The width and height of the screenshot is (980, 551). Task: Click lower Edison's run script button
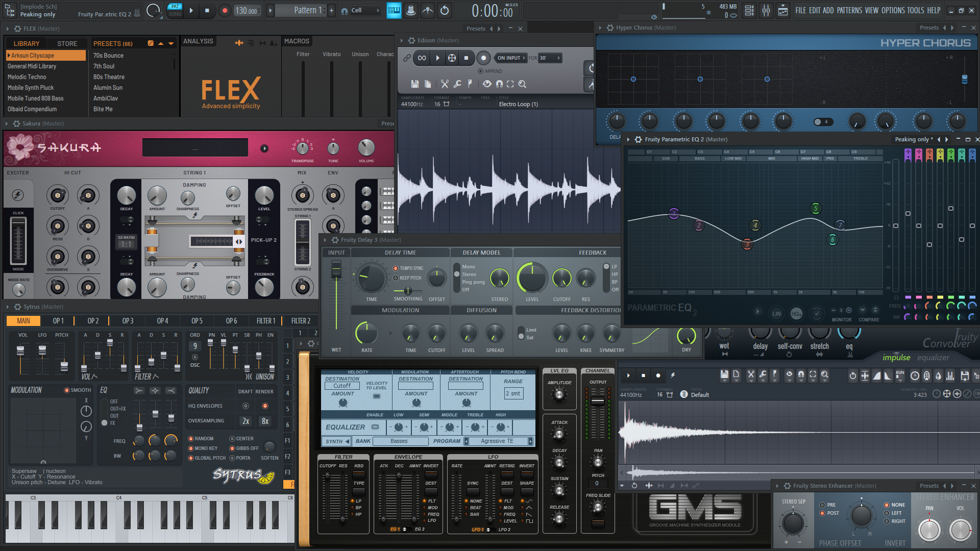[x=900, y=375]
